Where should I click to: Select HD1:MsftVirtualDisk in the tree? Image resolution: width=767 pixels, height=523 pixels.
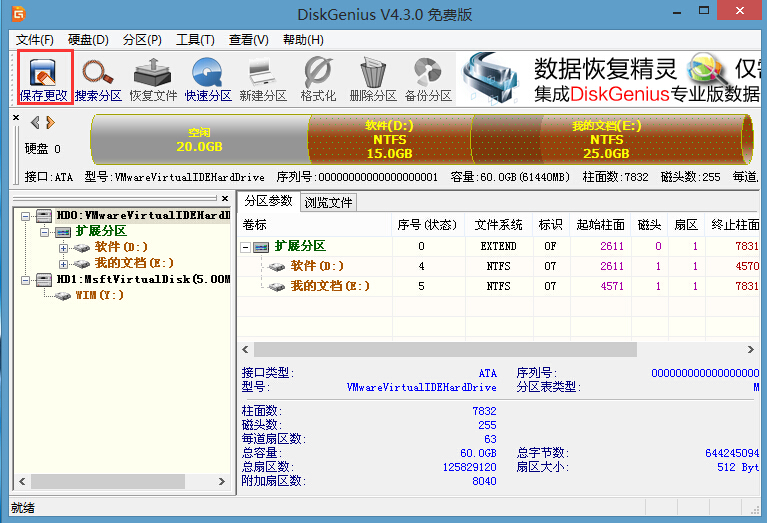[x=143, y=279]
